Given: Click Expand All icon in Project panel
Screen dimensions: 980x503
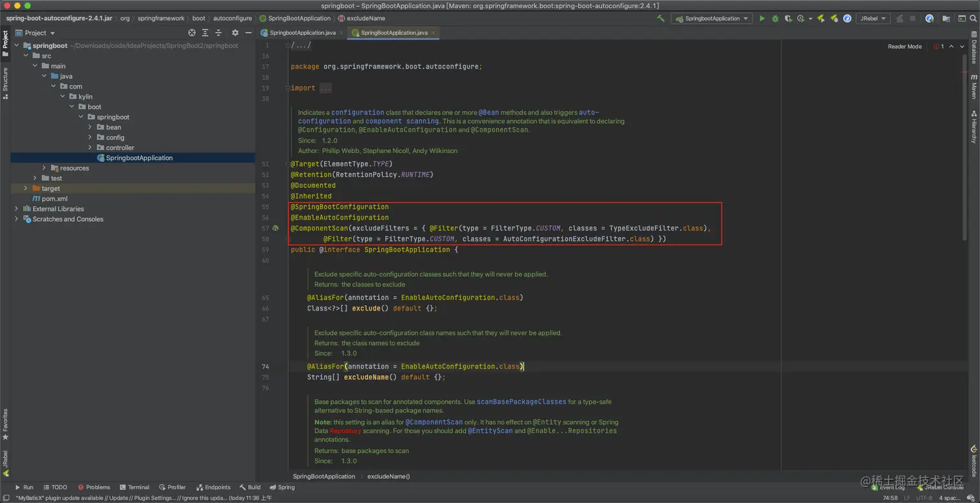Looking at the screenshot, I should [x=205, y=32].
